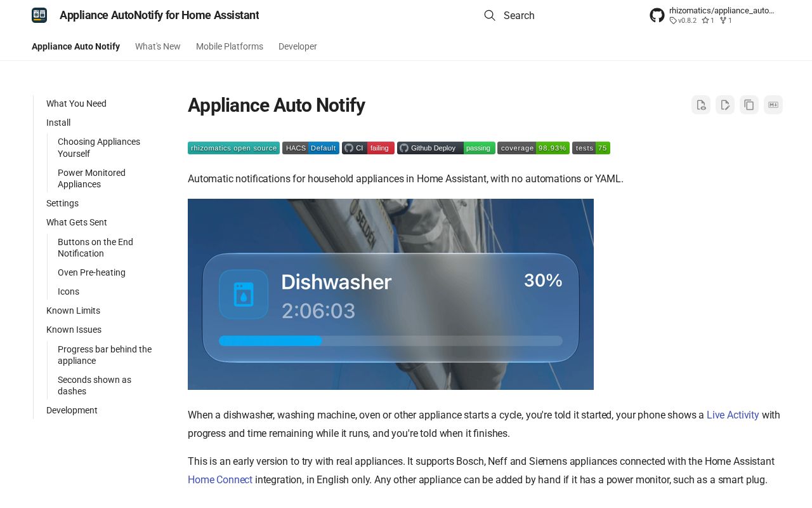This screenshot has height=508, width=812.
Task: Click the search magnifier icon
Action: pyautogui.click(x=490, y=15)
